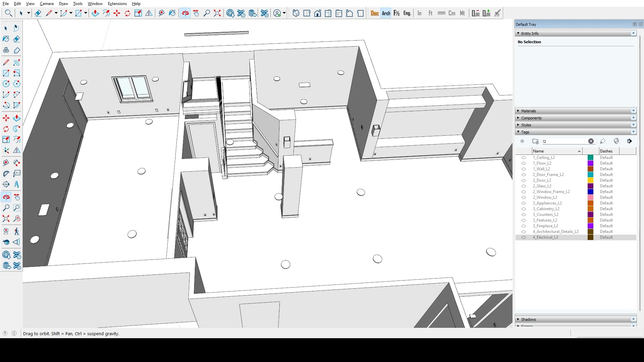Screen dimensions: 644x362
Task: Click the Zoom Extents tool in top toolbar
Action: [217, 13]
